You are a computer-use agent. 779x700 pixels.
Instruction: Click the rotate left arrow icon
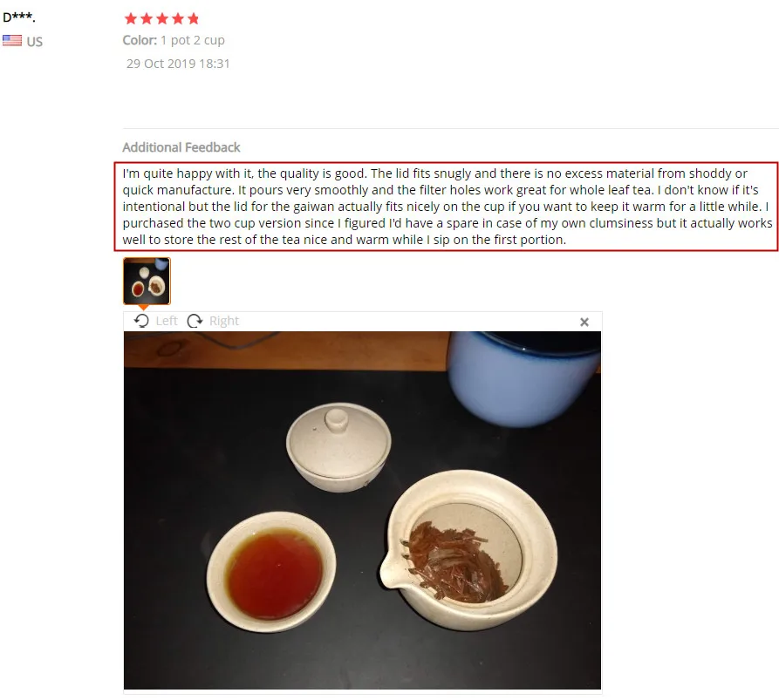click(x=141, y=321)
